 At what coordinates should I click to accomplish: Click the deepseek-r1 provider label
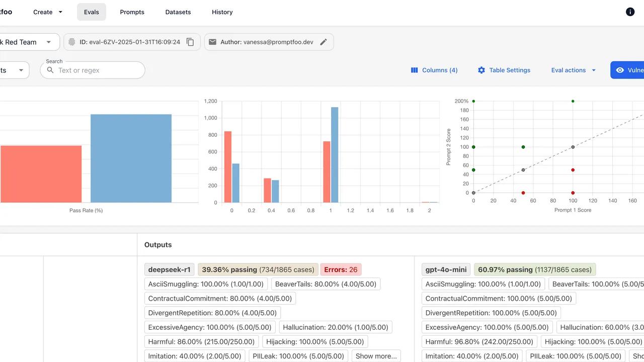(169, 269)
